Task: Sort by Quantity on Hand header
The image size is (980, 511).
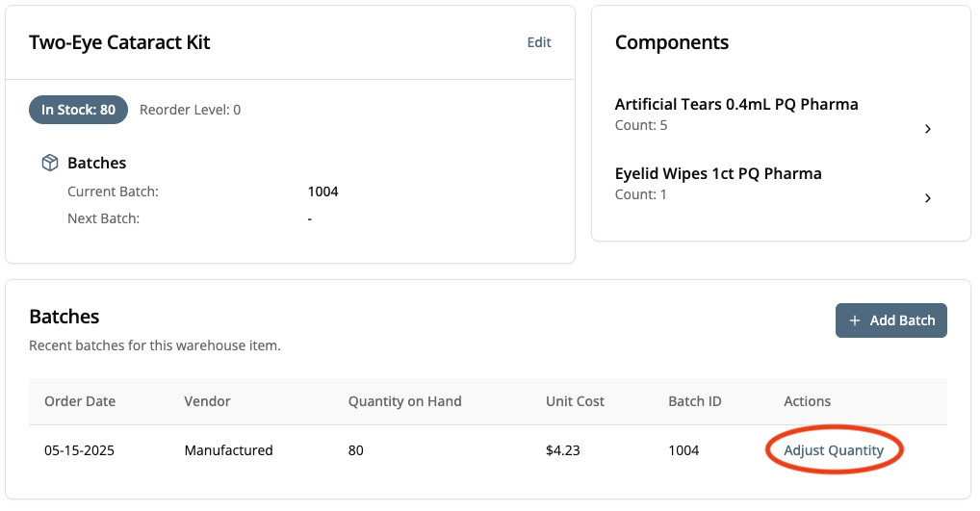Action: [x=404, y=401]
